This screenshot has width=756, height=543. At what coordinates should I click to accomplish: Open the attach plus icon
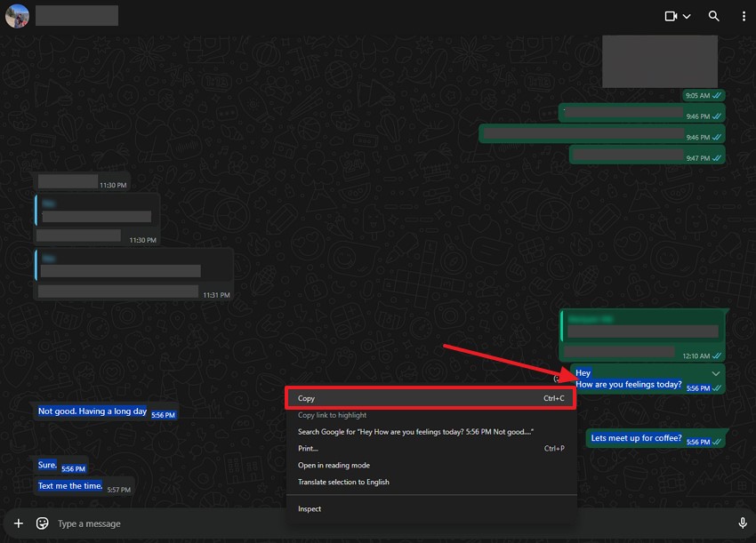[18, 523]
